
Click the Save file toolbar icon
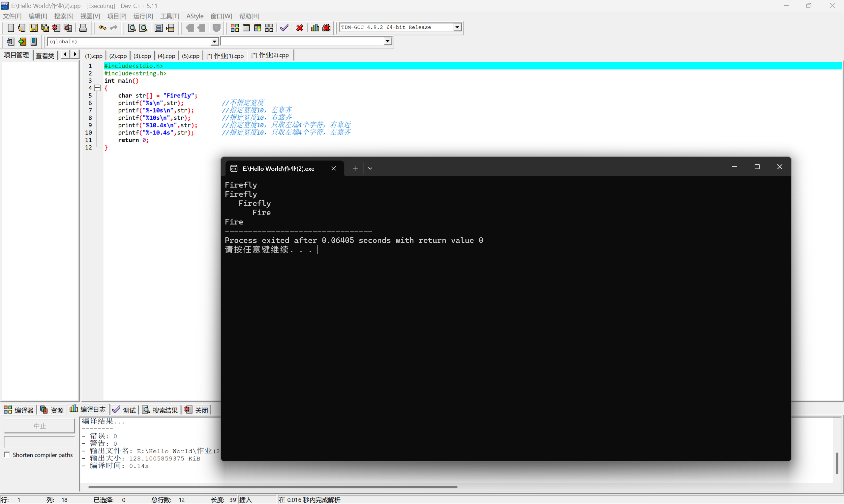point(33,28)
